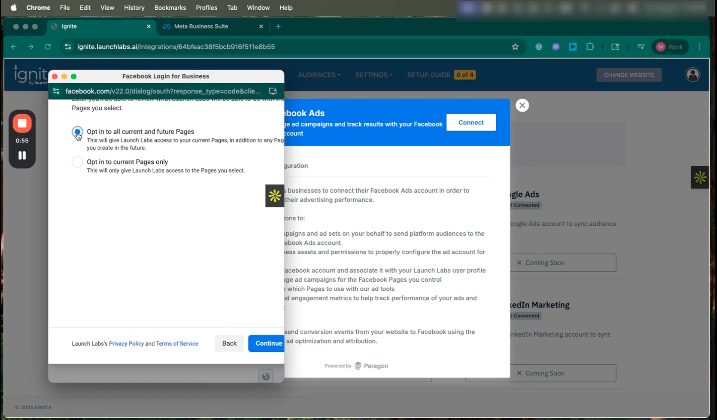Bookmark this page with star icon
The height and width of the screenshot is (420, 717).
coord(515,47)
